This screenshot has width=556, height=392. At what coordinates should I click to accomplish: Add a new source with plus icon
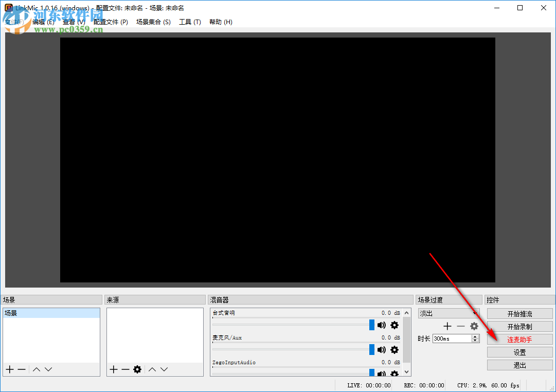114,369
